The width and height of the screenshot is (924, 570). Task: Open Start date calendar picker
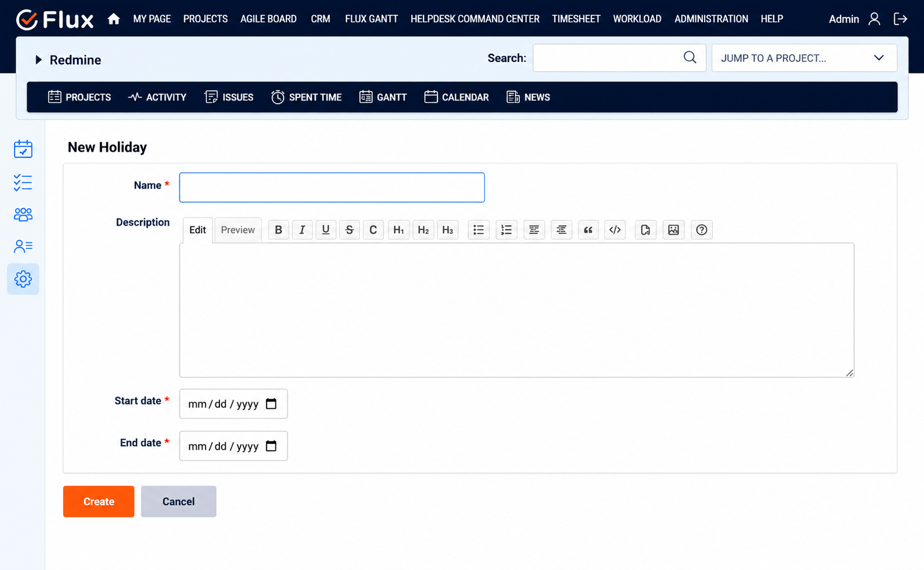271,404
